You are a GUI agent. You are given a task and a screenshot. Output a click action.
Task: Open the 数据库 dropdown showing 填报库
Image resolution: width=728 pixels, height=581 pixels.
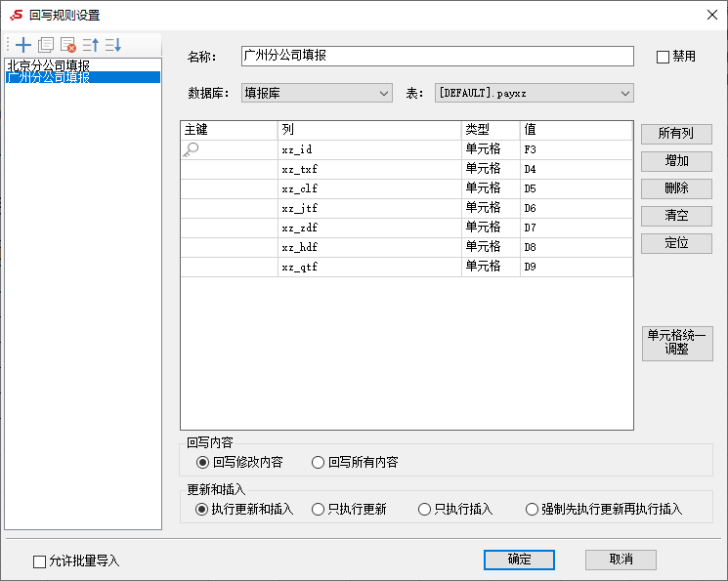(317, 93)
